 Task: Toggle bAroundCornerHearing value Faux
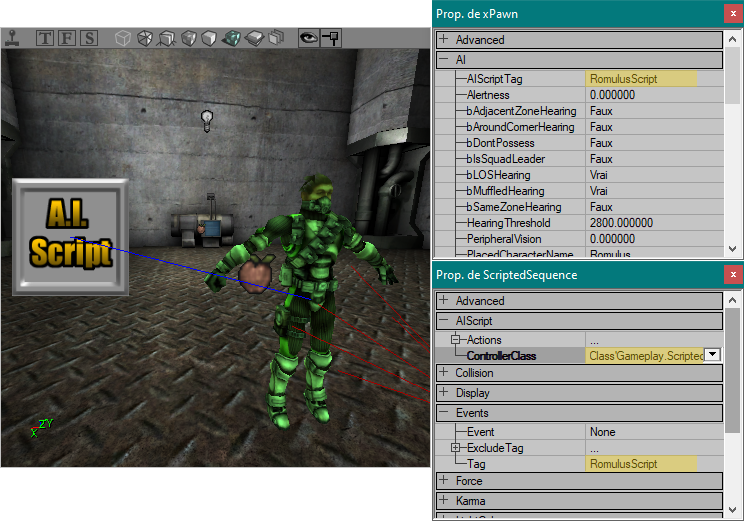click(601, 127)
